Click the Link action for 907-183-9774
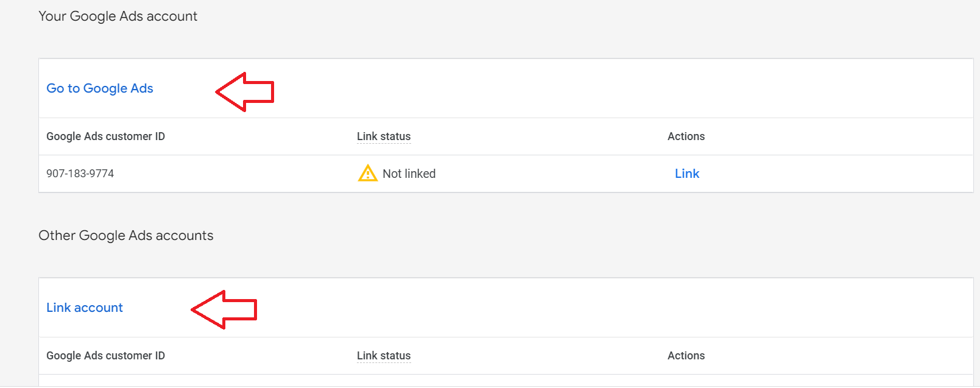 (687, 174)
